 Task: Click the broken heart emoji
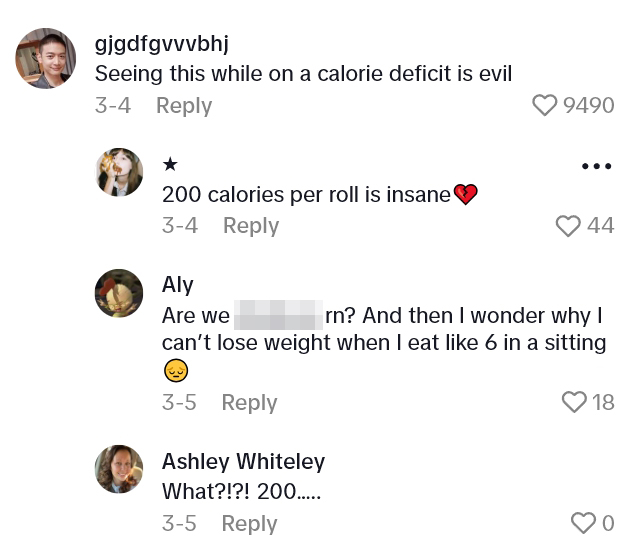(466, 195)
